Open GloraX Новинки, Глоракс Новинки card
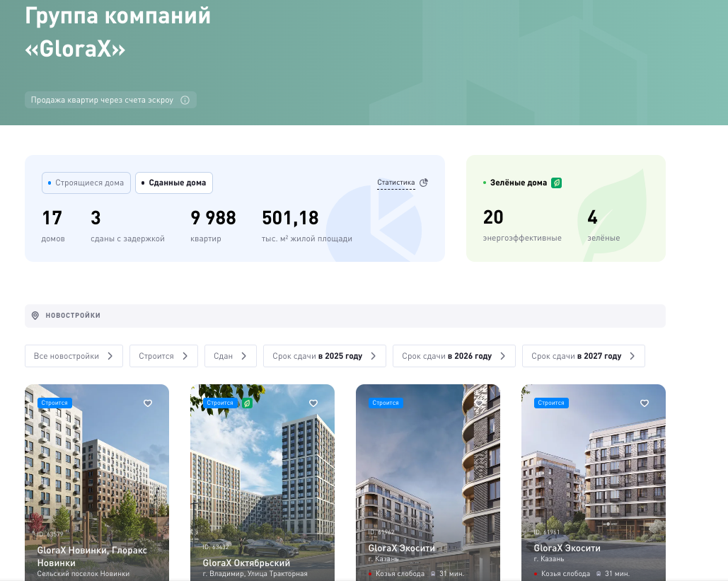Image resolution: width=728 pixels, height=581 pixels. click(x=97, y=482)
